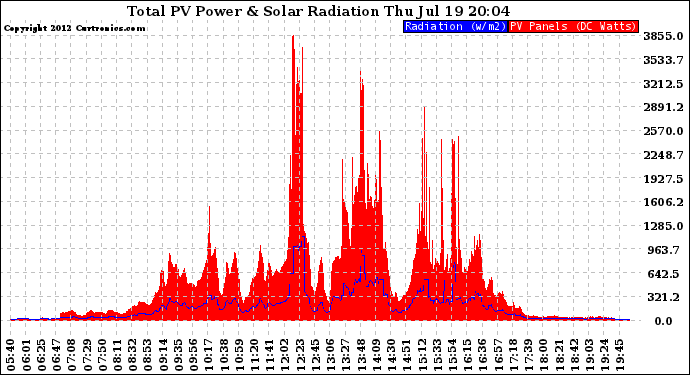Viewport: 690px width, 375px height.
Task: Click the x-axis time label 11:41
Action: [270, 355]
